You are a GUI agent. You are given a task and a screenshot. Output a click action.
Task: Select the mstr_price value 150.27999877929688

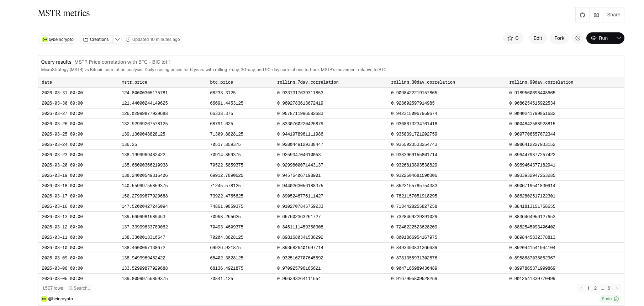point(144,196)
